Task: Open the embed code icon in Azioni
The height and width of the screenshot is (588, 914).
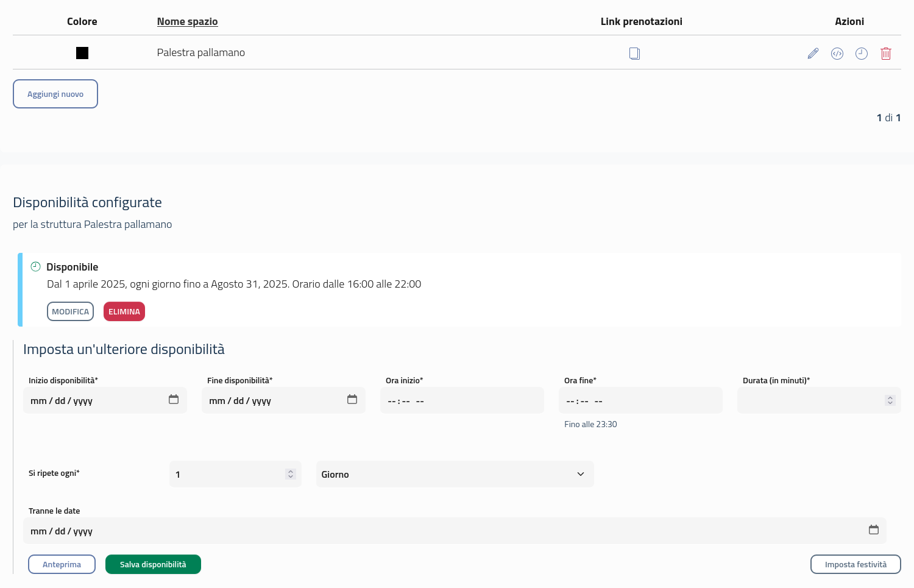Action: 837,54
